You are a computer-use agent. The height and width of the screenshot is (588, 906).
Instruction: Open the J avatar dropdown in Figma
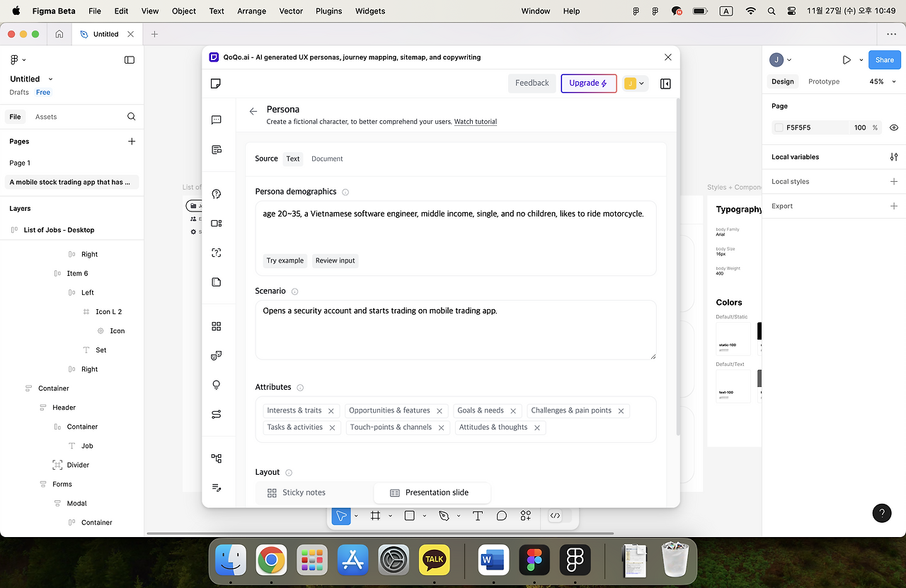(781, 60)
